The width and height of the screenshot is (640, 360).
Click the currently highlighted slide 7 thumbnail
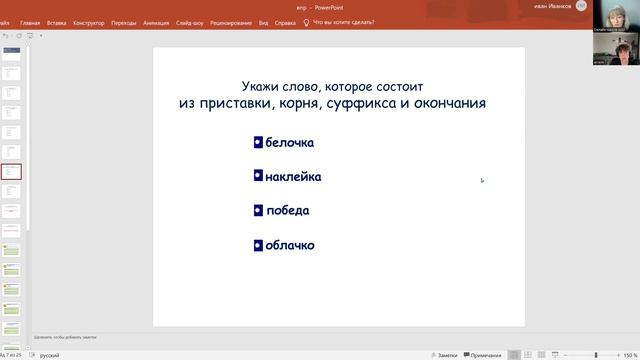[11, 172]
